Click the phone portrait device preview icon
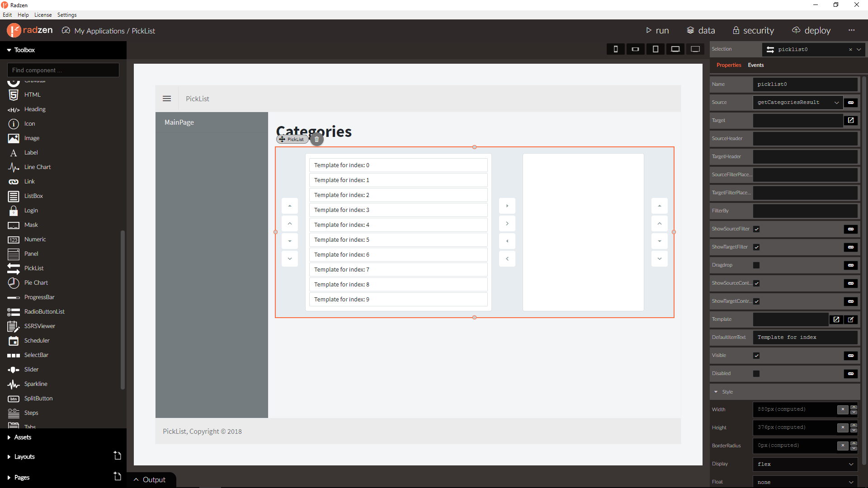The height and width of the screenshot is (488, 868). [x=615, y=49]
